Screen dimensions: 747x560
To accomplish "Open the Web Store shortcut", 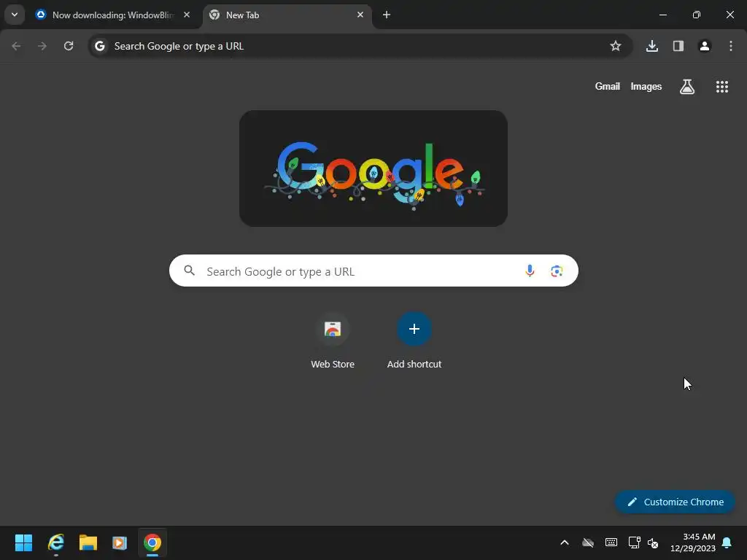I will click(x=333, y=341).
